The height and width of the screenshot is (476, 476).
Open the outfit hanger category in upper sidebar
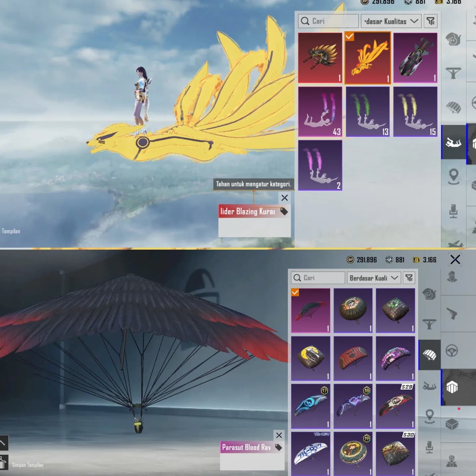point(453,73)
